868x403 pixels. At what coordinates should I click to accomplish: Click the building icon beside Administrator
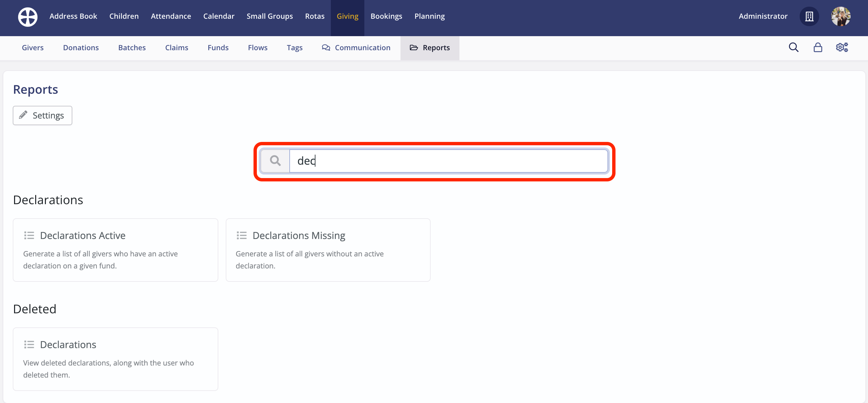point(809,16)
